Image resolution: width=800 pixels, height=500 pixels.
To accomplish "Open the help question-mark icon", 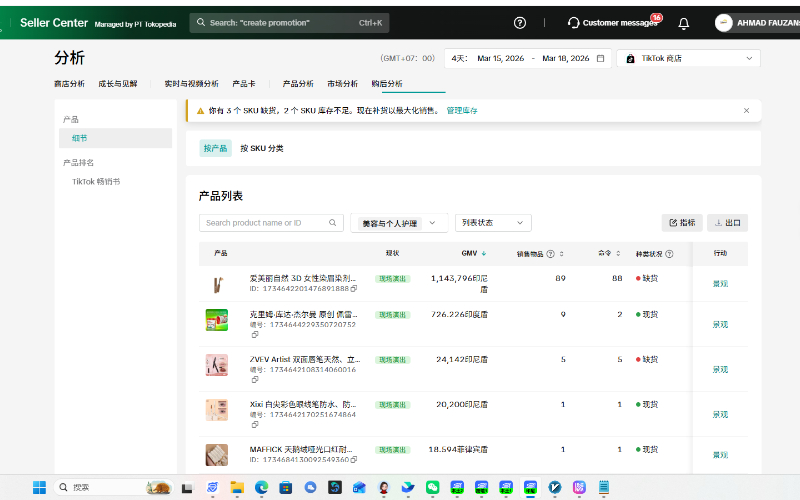I will [x=519, y=23].
